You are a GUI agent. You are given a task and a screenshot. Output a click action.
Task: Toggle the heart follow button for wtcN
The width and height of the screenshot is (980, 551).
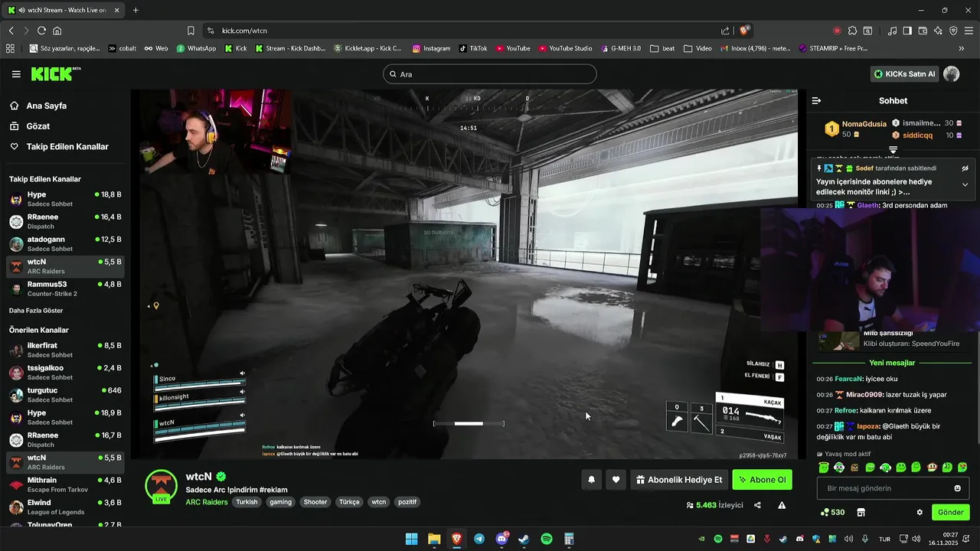[616, 480]
